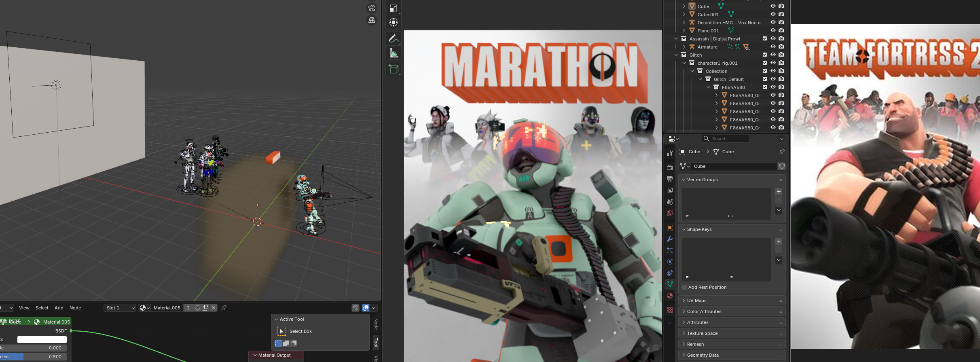The width and height of the screenshot is (980, 362).
Task: Disable render for Armature camera icon
Action: 781,47
